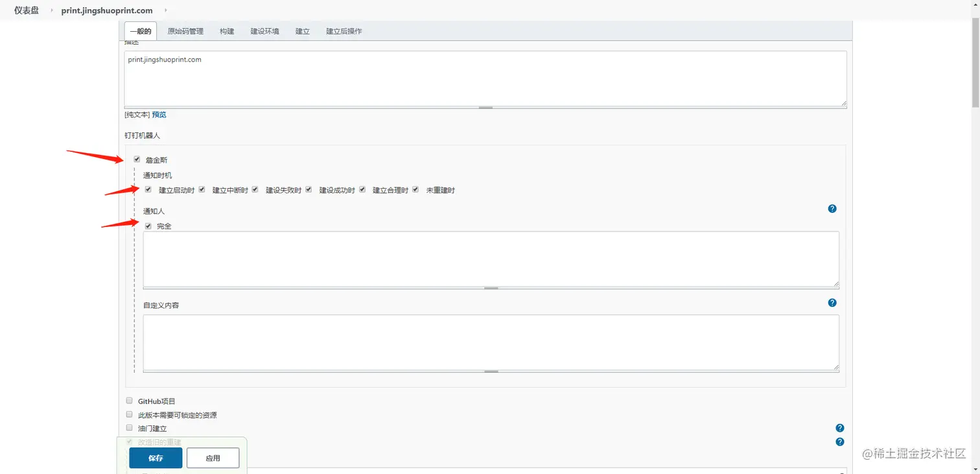Open the 预览 preview link
The width and height of the screenshot is (980, 474).
159,115
